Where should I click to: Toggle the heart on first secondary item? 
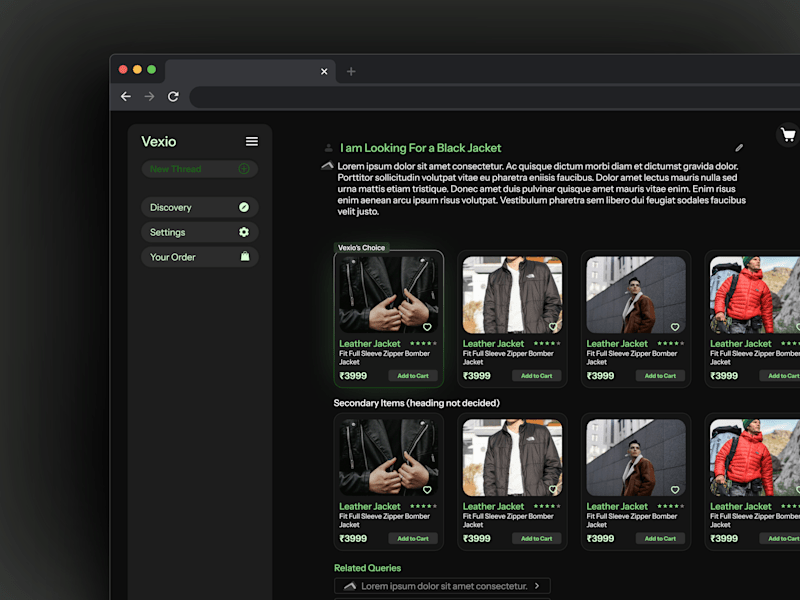coord(427,490)
